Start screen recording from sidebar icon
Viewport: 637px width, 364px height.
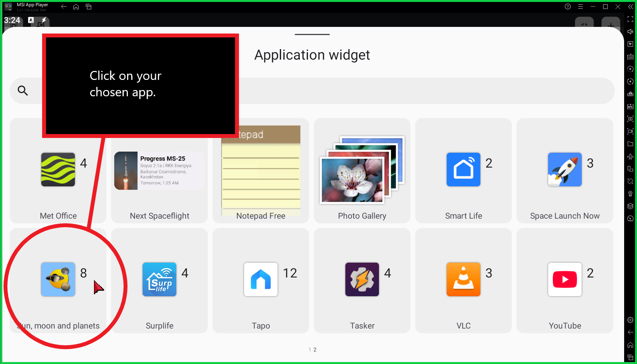tap(630, 131)
